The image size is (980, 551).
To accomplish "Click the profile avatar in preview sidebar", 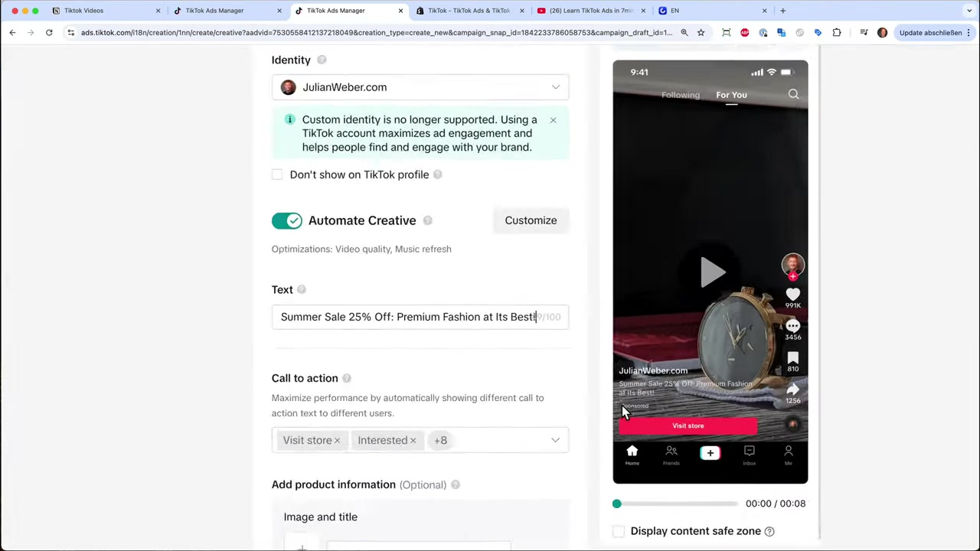I will [792, 265].
